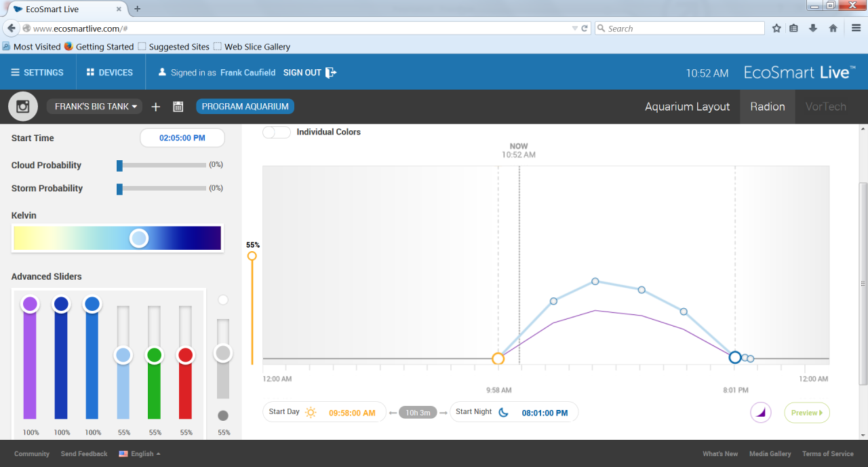Click the user profile silhouette icon
The width and height of the screenshot is (868, 467).
click(162, 73)
